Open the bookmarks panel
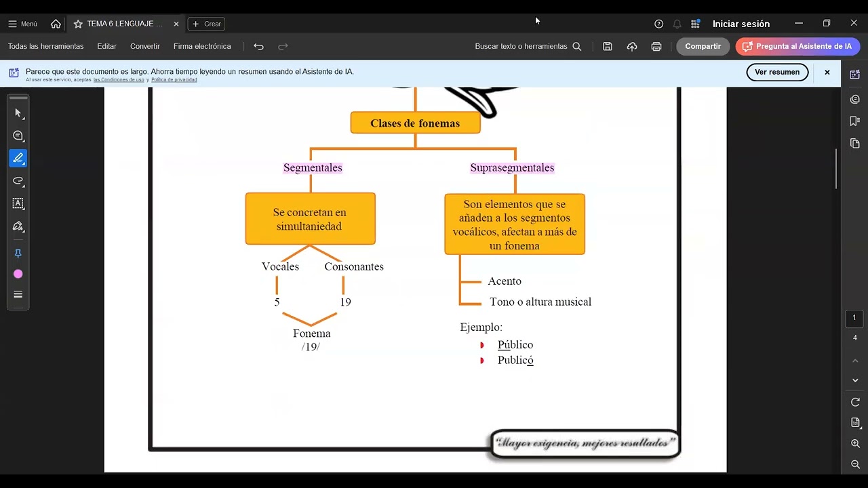 click(x=854, y=121)
